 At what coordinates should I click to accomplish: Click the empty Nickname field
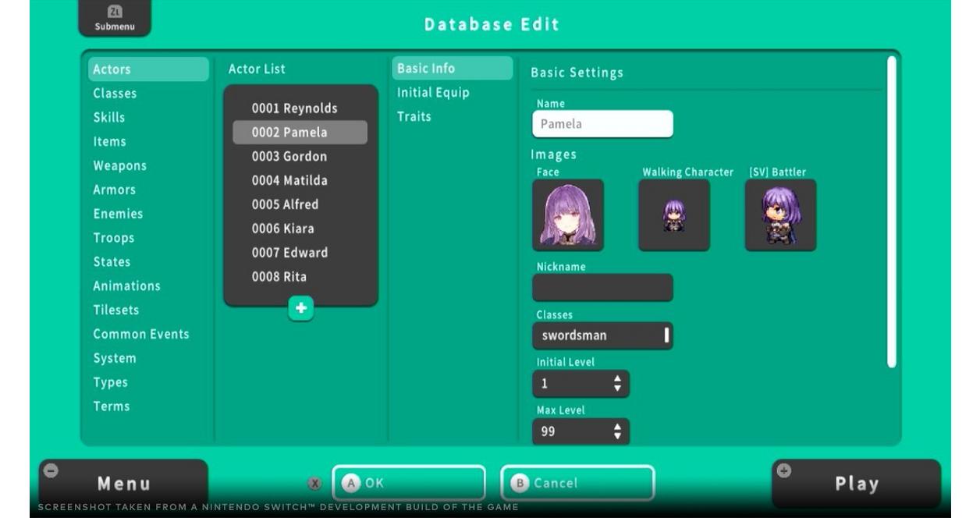pos(602,288)
